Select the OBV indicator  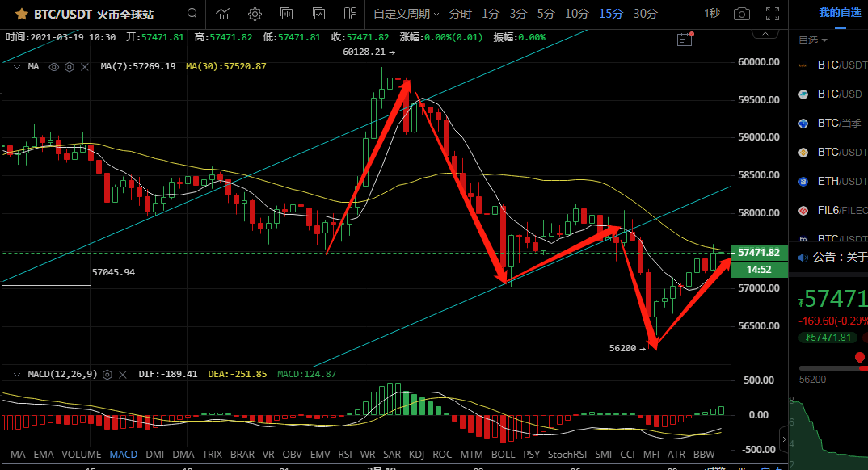click(x=293, y=455)
